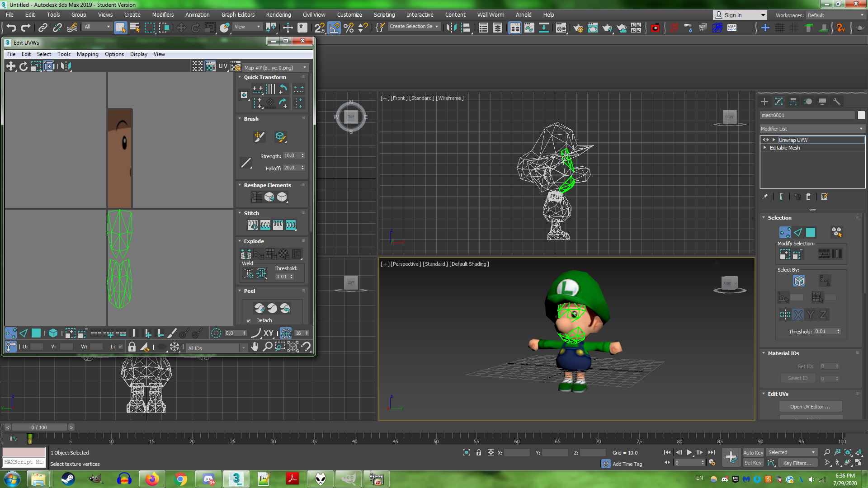Click the Sign In button
Viewport: 868px width, 488px height.
click(740, 15)
